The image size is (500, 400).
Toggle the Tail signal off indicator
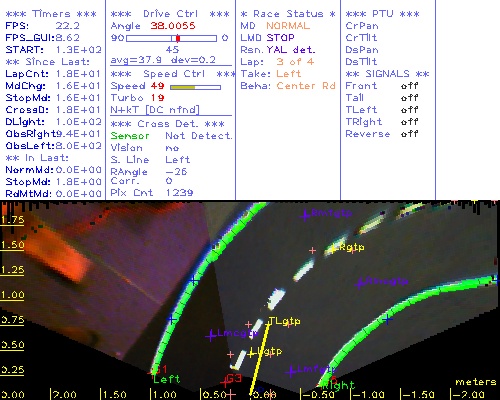(x=409, y=98)
